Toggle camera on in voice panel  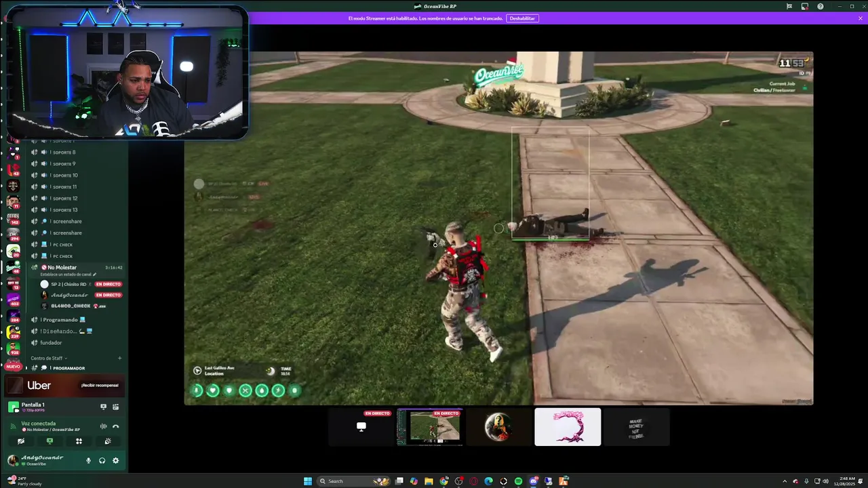click(20, 441)
